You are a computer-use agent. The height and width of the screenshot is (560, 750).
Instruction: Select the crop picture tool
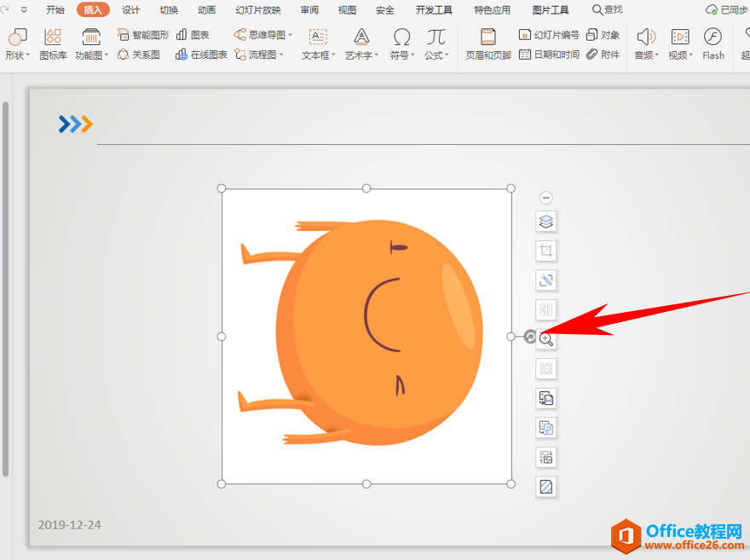(x=546, y=251)
